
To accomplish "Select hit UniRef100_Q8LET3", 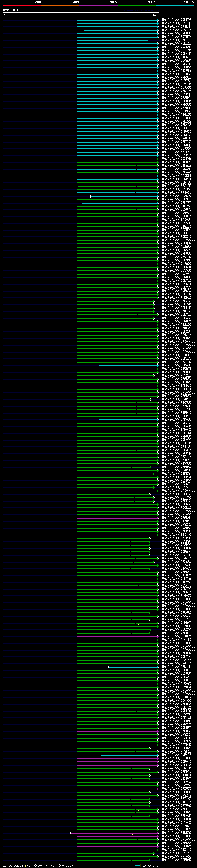I will 177,128.
